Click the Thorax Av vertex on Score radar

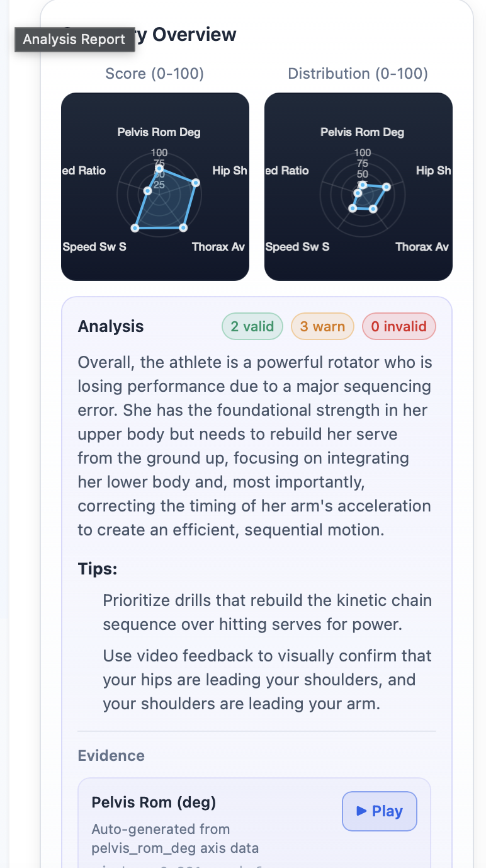coord(183,227)
